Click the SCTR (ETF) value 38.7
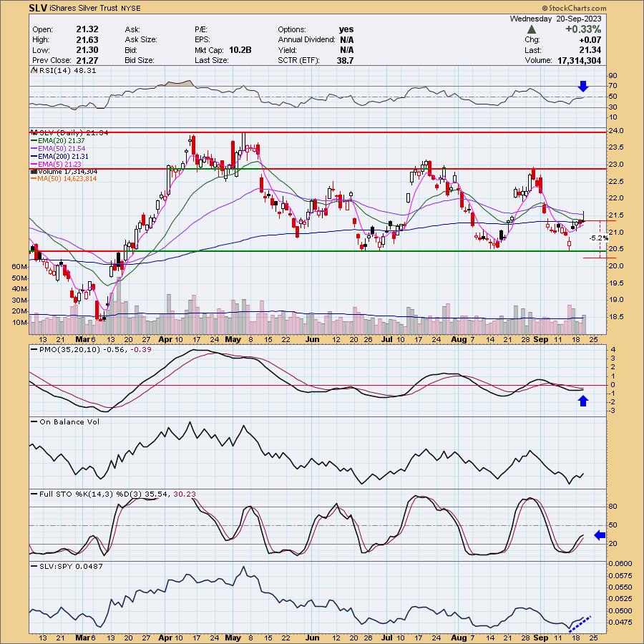 [x=345, y=60]
